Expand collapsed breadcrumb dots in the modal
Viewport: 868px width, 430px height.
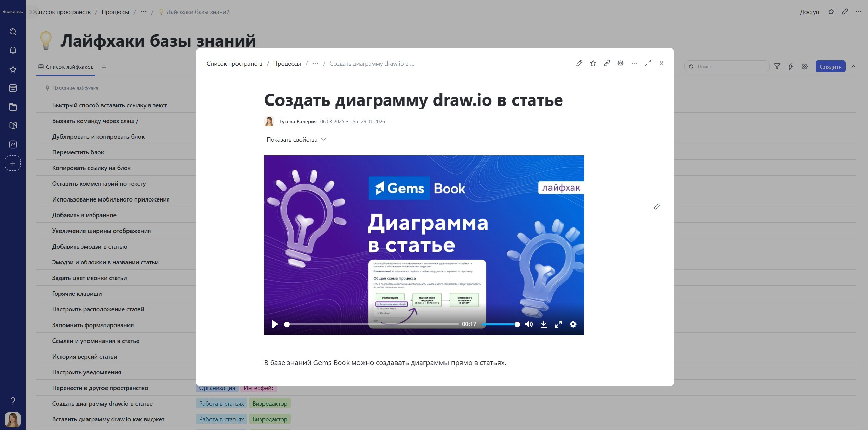(x=315, y=63)
